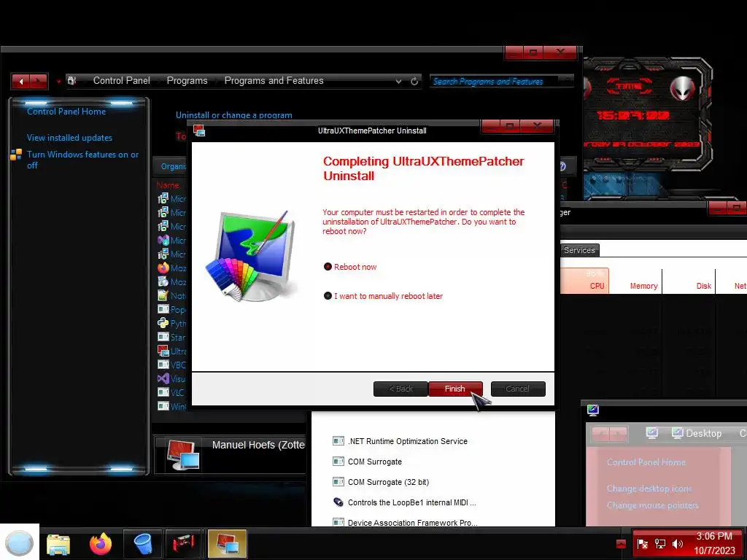Click the Desktop breadcrumb in personalization window
Image resolution: width=747 pixels, height=560 pixels.
pos(703,433)
